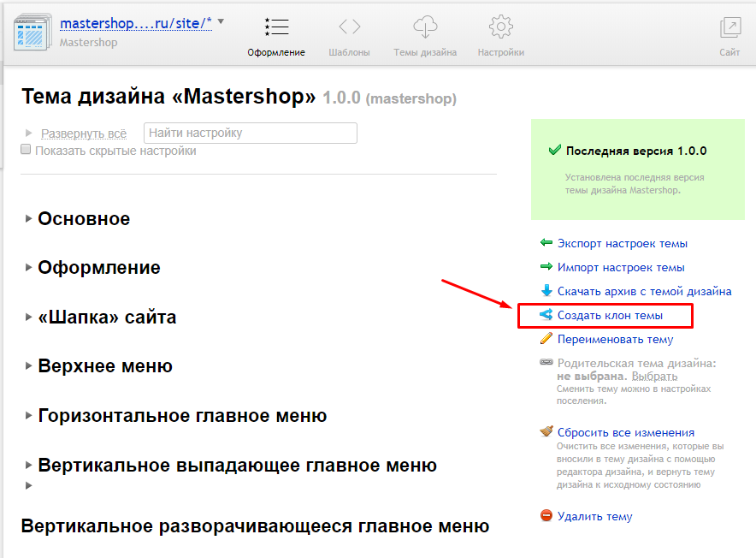The image size is (756, 558).
Task: Expand the Верхнее меню section
Action: click(104, 367)
